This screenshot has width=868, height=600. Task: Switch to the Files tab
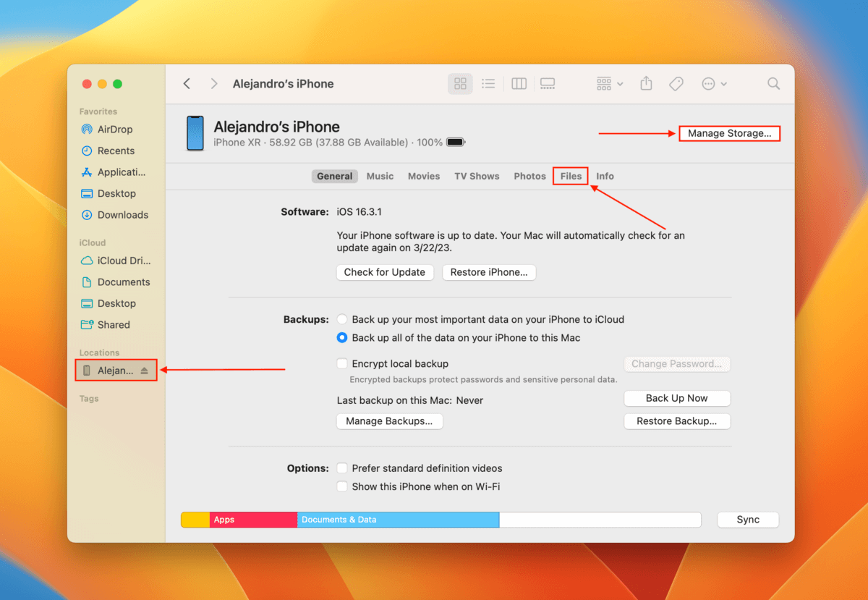[x=571, y=176]
